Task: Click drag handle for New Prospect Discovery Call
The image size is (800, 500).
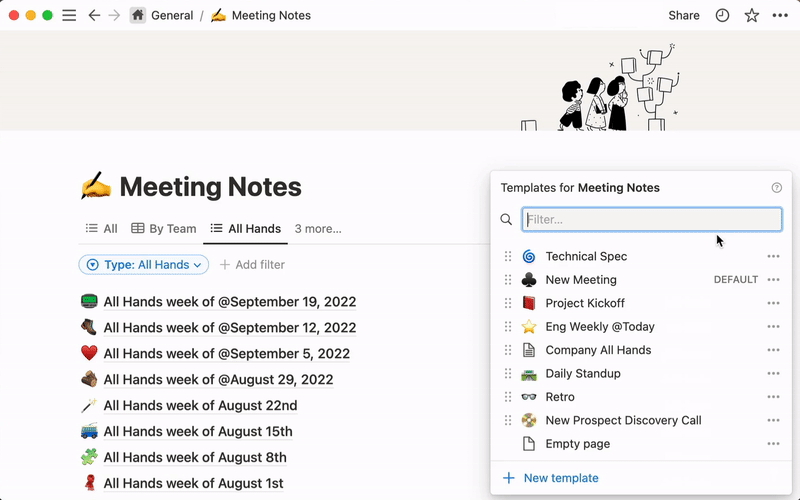Action: [508, 420]
